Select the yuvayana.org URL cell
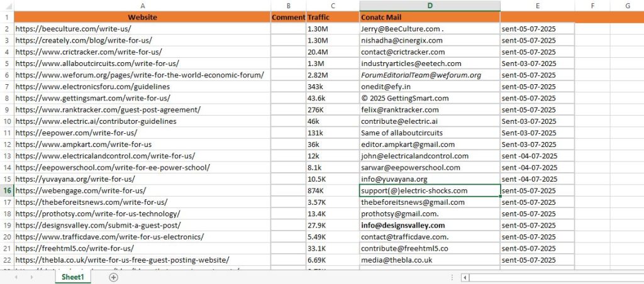 [143, 179]
